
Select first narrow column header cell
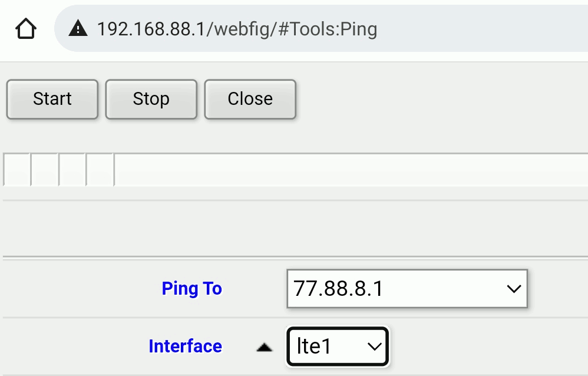17,170
